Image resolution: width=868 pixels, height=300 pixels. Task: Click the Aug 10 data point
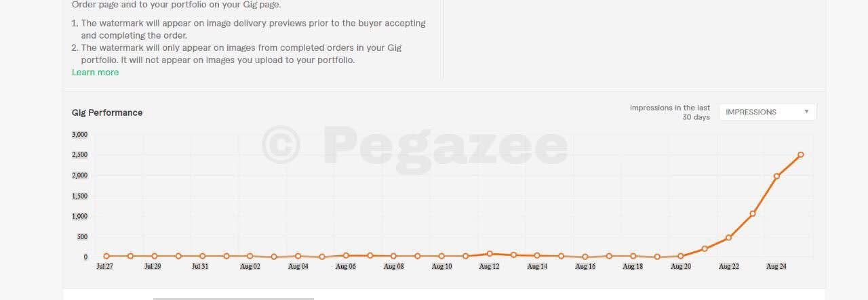coord(441,256)
